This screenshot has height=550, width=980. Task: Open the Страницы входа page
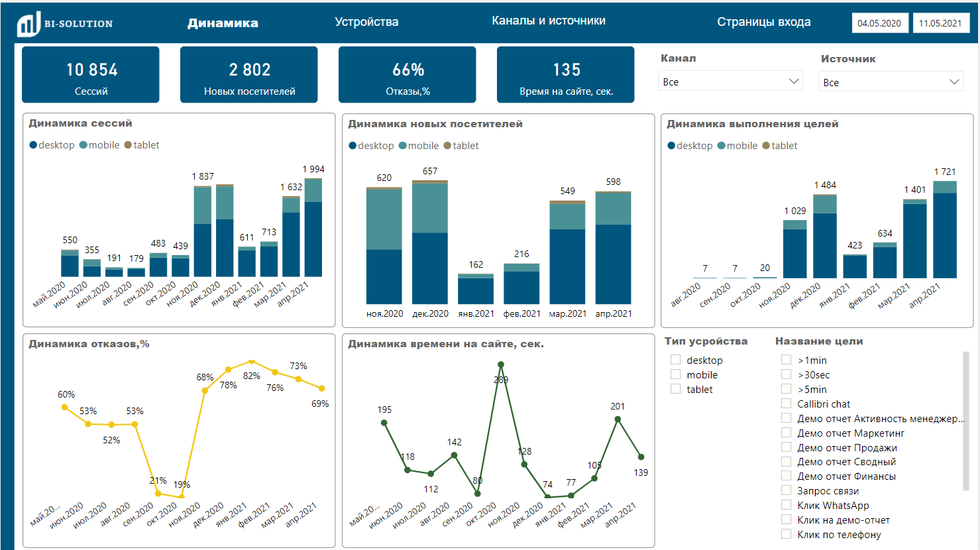coord(763,21)
